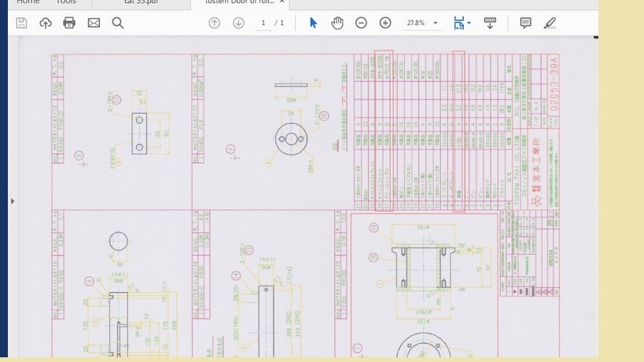The width and height of the screenshot is (644, 362).
Task: Add a comment with speech bubble icon
Action: click(x=525, y=23)
